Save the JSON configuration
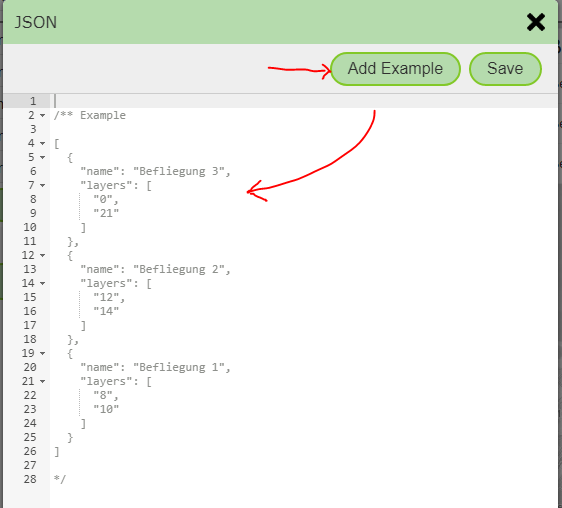Viewport: 562px width, 508px height. point(505,69)
